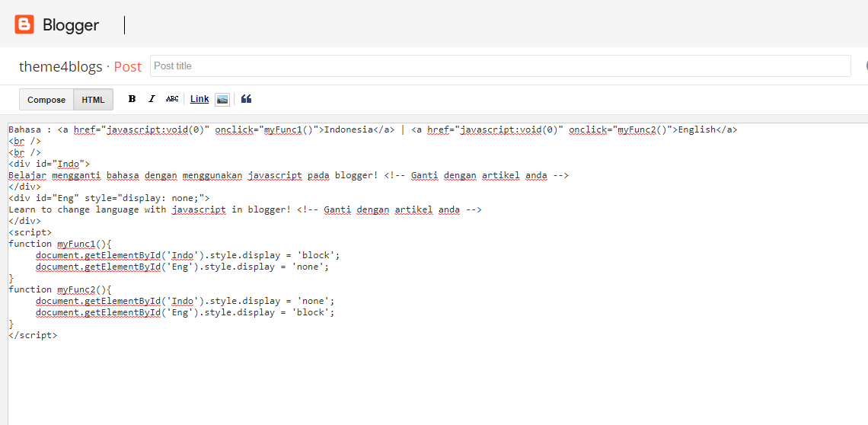The image size is (868, 425).
Task: Click the <div id="Indo"> code line
Action: pyautogui.click(x=49, y=164)
